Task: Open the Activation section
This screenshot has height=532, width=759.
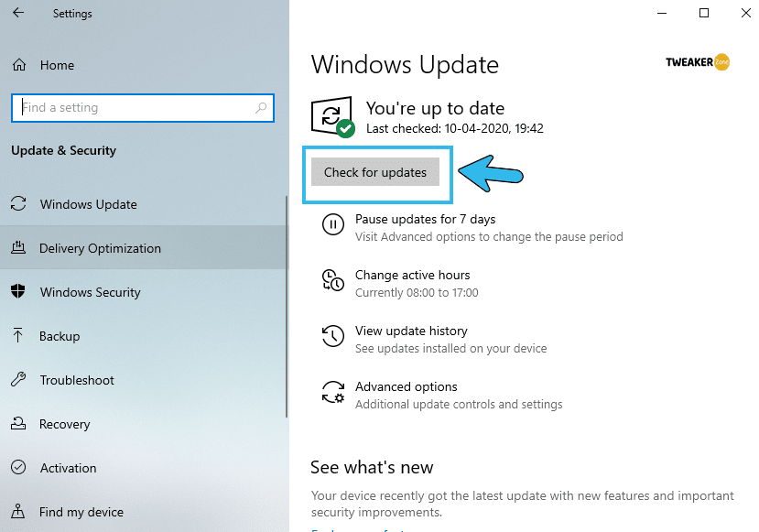Action: tap(69, 468)
